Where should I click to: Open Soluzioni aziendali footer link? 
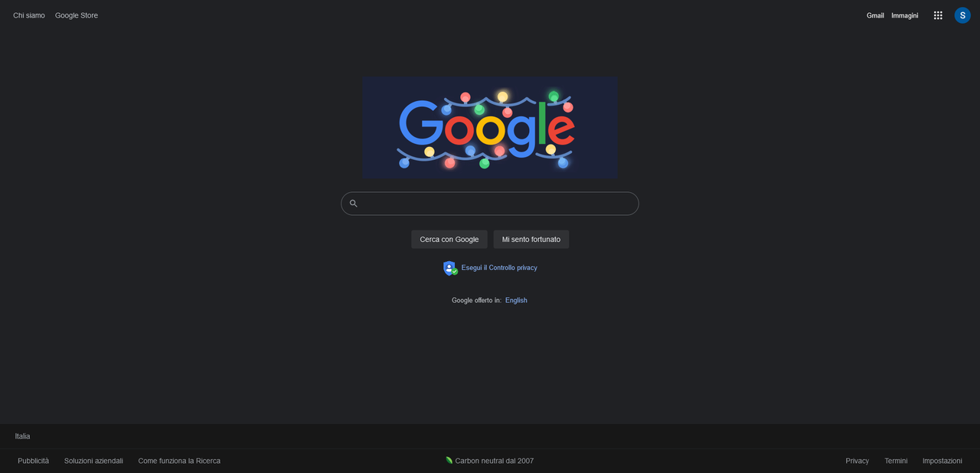point(93,461)
